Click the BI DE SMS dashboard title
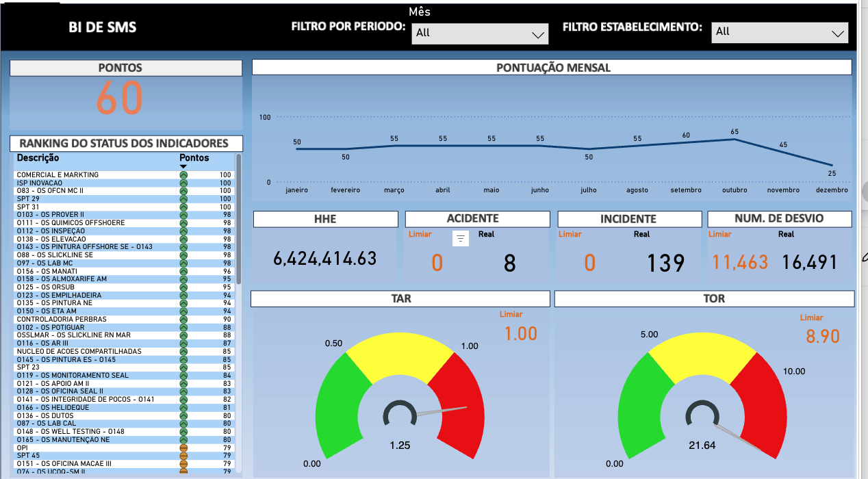The height and width of the screenshot is (479, 868). [x=103, y=27]
